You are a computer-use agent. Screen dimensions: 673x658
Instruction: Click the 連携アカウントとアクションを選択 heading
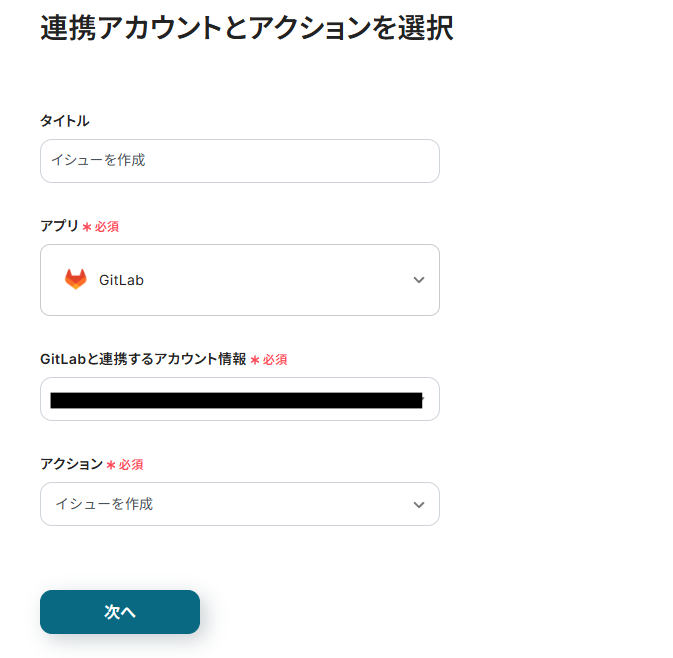[x=246, y=28]
